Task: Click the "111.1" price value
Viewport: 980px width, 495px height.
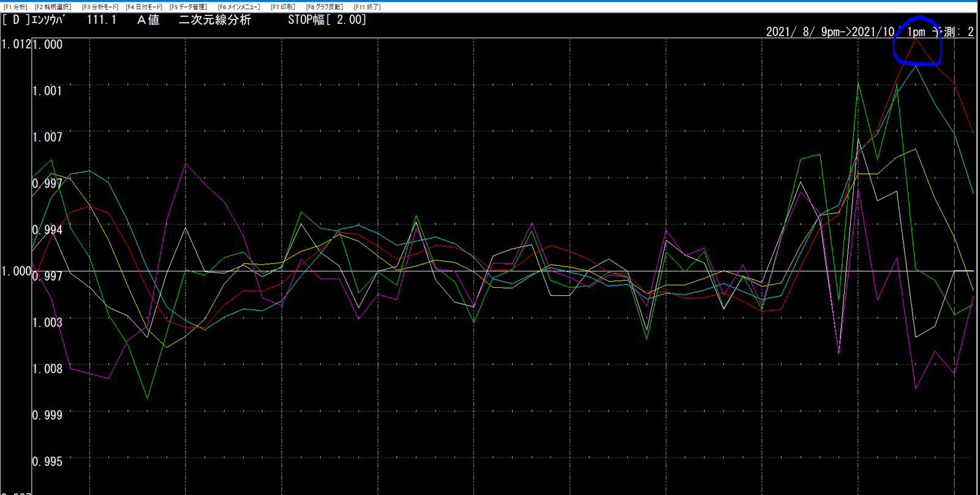Action: 101,20
